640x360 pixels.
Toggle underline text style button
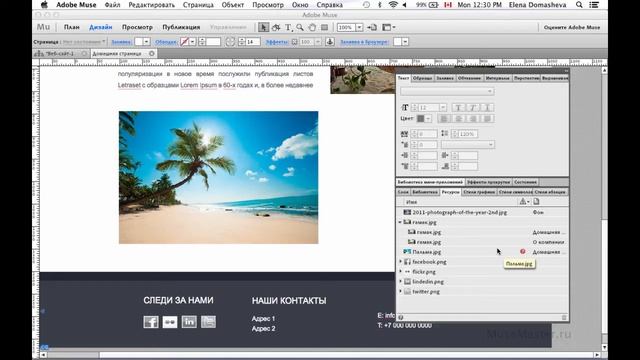(487, 108)
